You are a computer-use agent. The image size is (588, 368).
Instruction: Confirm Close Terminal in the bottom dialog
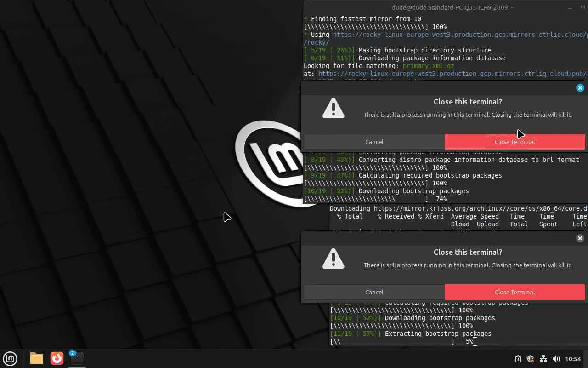(514, 292)
